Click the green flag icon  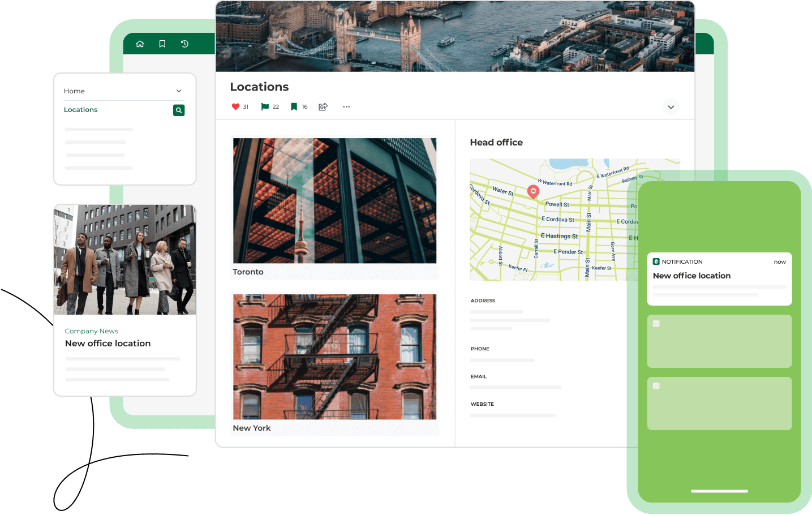coord(264,107)
